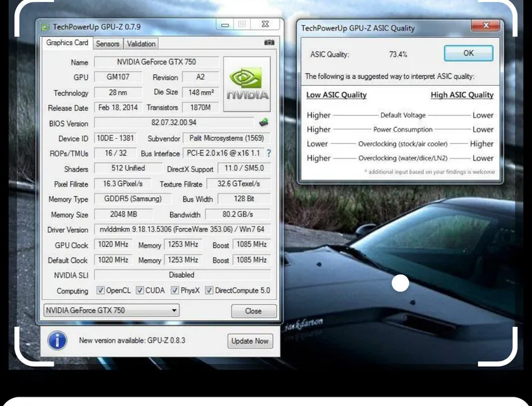Click the New version available GPU-Z 0.8.3 text

[x=132, y=341]
